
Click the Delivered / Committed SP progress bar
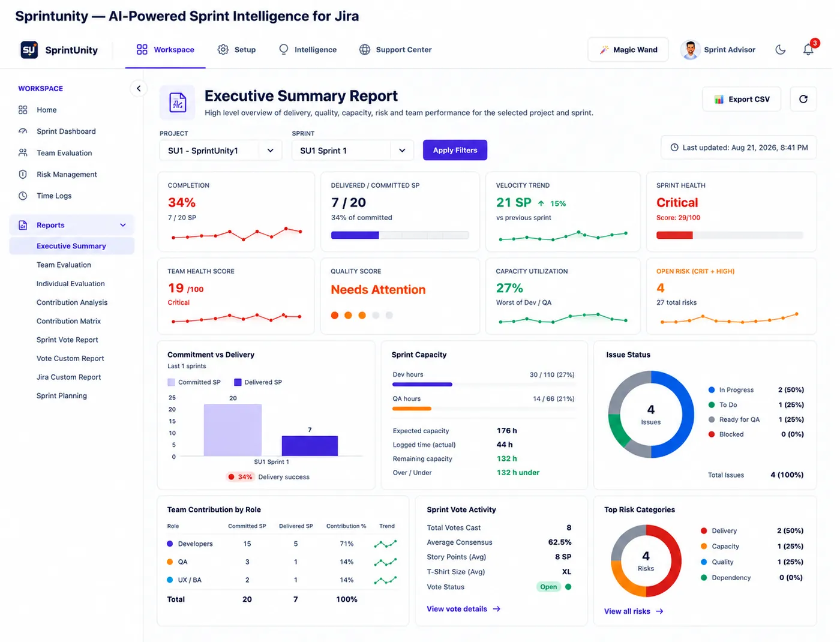tap(400, 236)
